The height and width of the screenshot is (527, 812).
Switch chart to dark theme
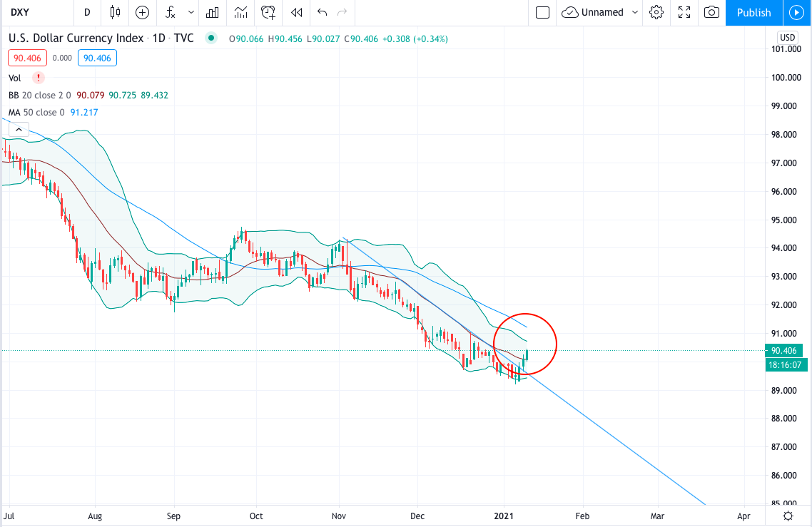[x=787, y=516]
